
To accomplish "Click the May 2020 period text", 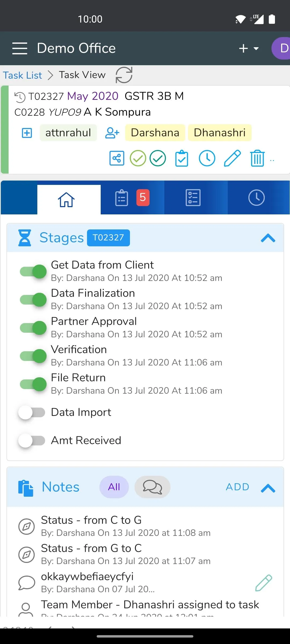I will pos(93,96).
